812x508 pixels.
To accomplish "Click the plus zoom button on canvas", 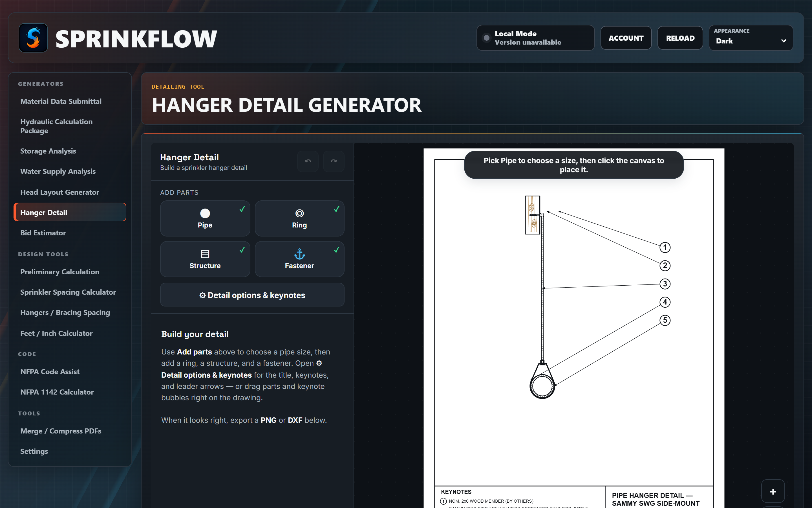I will tap(773, 492).
